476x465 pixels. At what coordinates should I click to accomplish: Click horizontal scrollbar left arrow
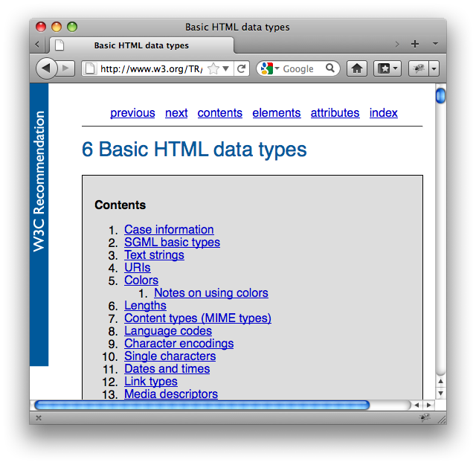click(x=416, y=405)
